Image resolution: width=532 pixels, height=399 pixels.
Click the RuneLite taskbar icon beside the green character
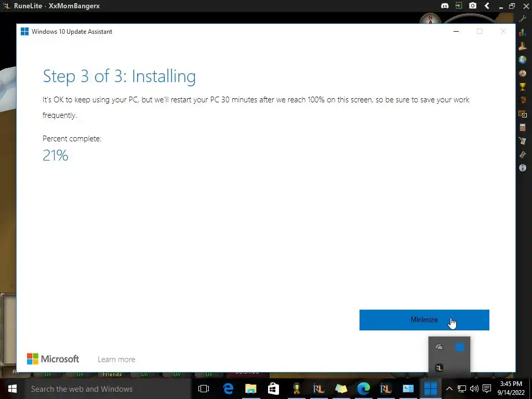point(318,389)
